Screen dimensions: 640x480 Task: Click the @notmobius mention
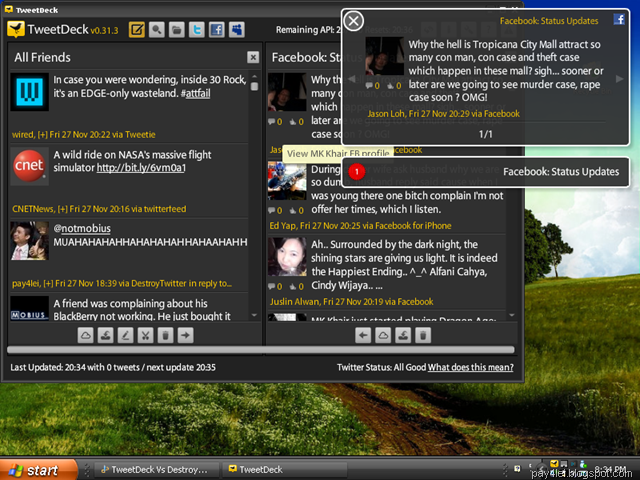tap(82, 228)
